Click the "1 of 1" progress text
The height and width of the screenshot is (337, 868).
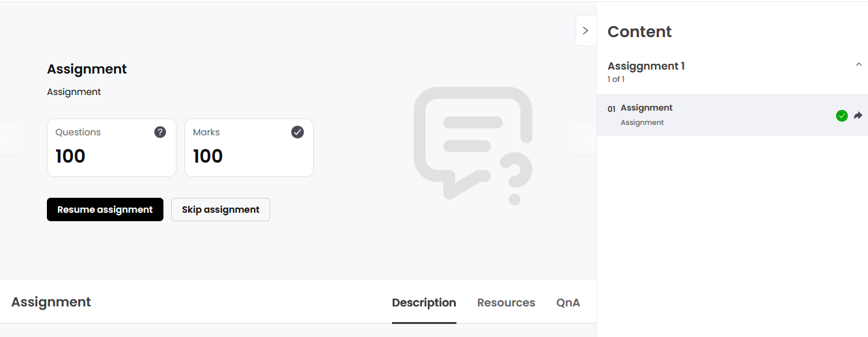click(x=616, y=79)
